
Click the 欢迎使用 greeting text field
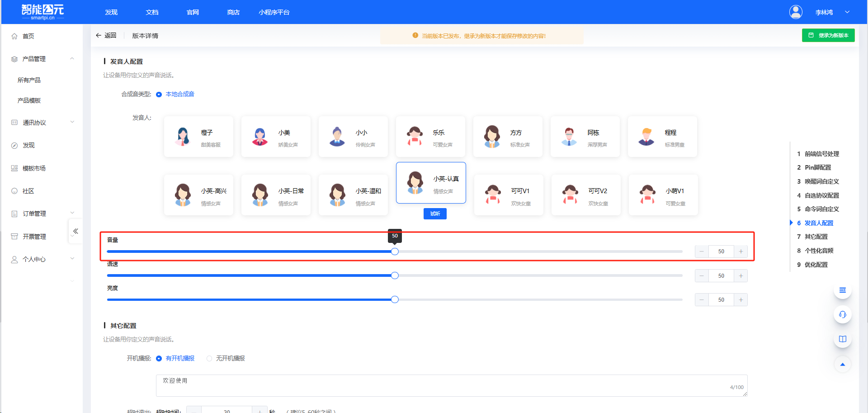click(451, 385)
